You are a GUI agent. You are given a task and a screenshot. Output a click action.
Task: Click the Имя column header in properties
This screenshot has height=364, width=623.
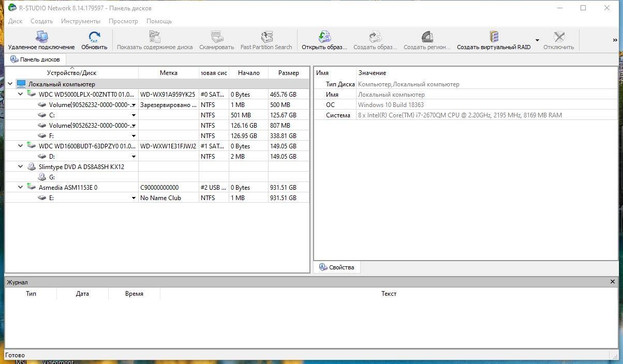[322, 73]
